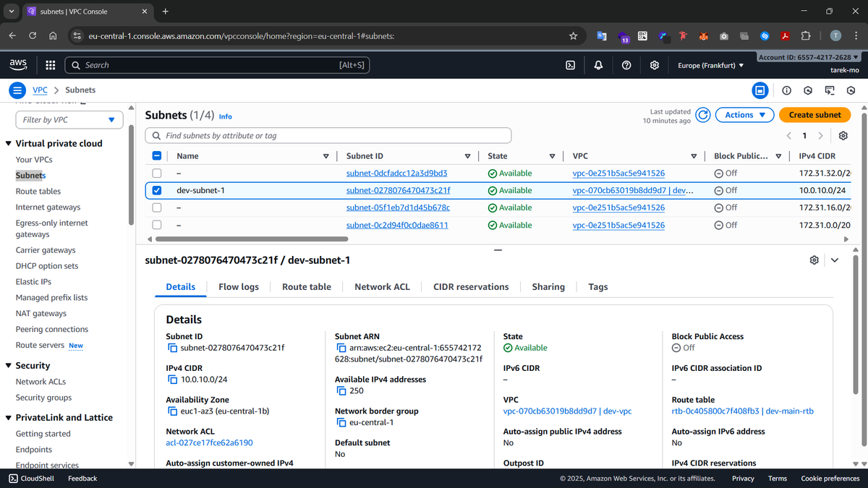The image size is (868, 488).
Task: Copy the IPv4 CIDR value in Details
Action: pyautogui.click(x=173, y=380)
